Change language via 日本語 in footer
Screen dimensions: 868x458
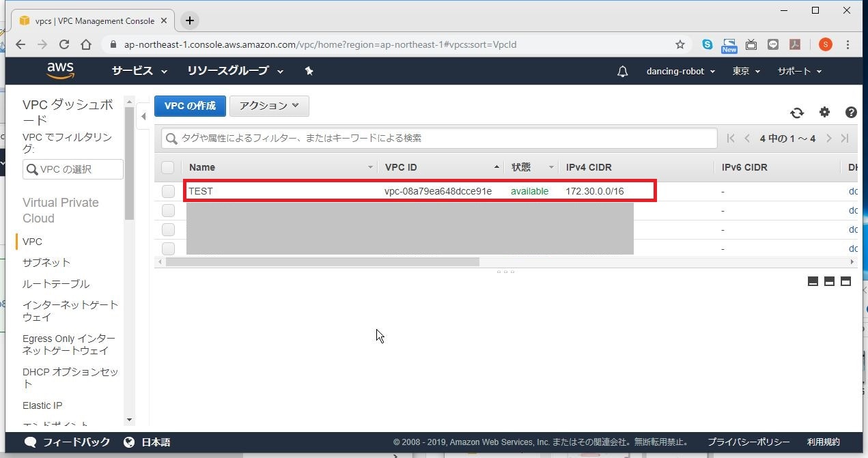click(x=147, y=442)
